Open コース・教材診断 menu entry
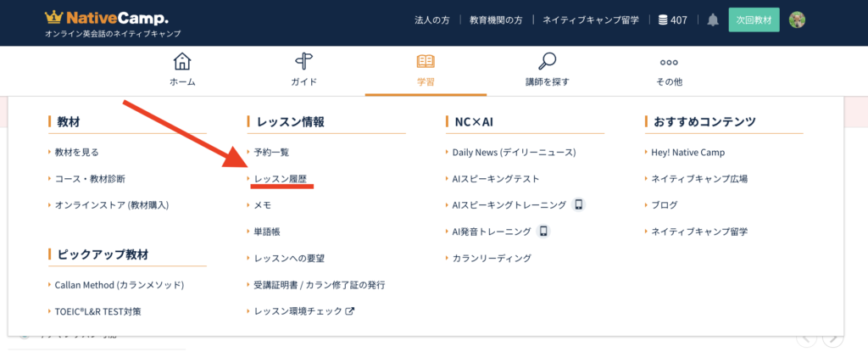The height and width of the screenshot is (352, 868). pos(90,178)
